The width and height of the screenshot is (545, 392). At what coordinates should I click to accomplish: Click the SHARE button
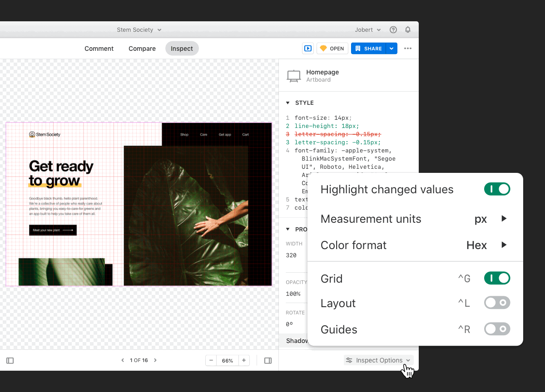click(x=368, y=49)
